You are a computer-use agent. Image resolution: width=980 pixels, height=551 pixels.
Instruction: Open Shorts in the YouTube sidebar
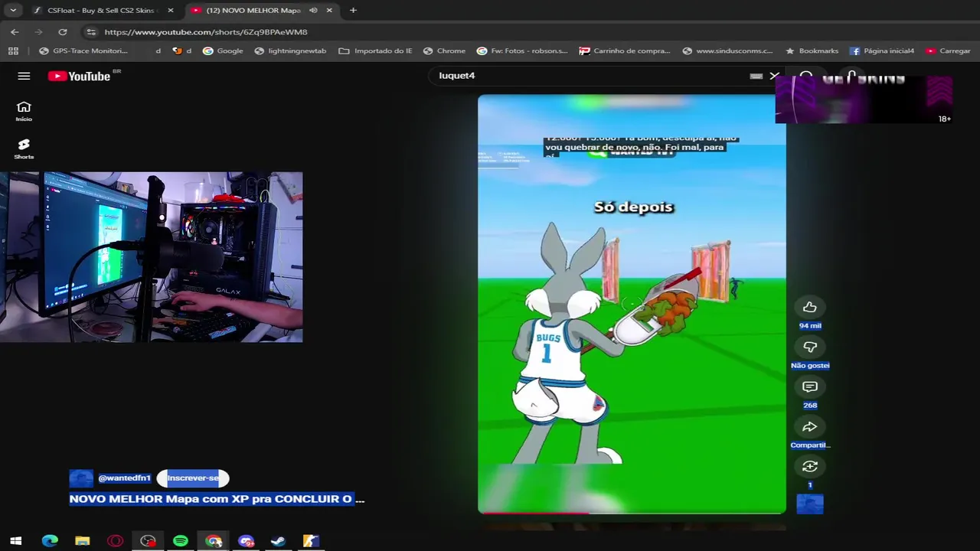24,148
